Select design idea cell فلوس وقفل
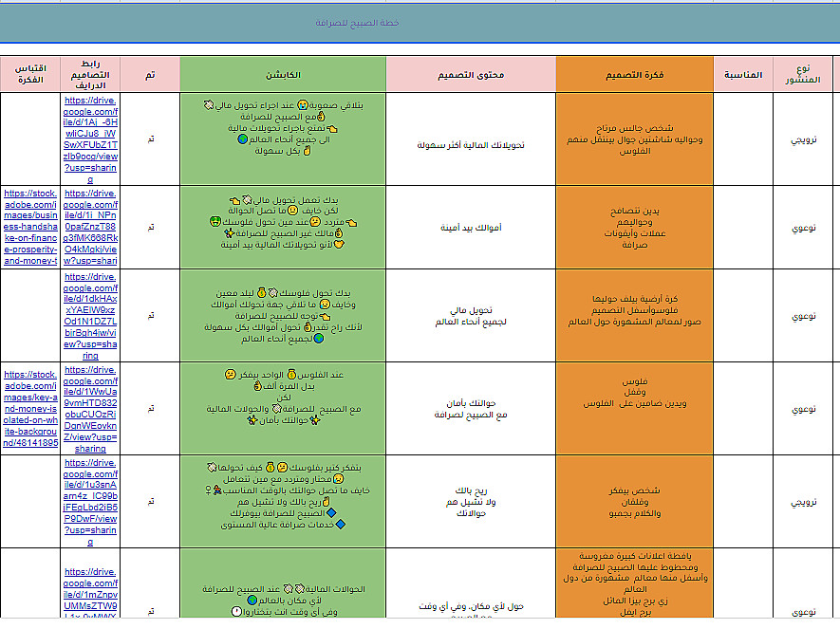840x629 pixels. click(x=634, y=409)
